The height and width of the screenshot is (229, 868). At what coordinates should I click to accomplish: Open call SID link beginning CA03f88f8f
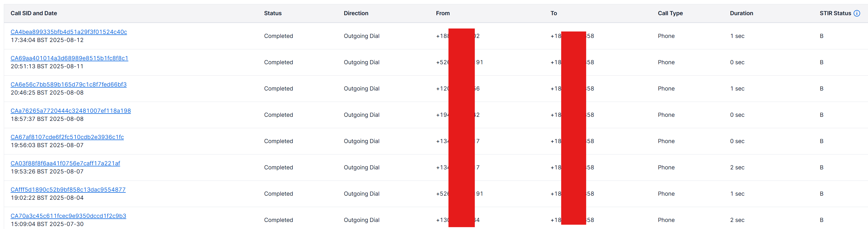[x=65, y=163]
